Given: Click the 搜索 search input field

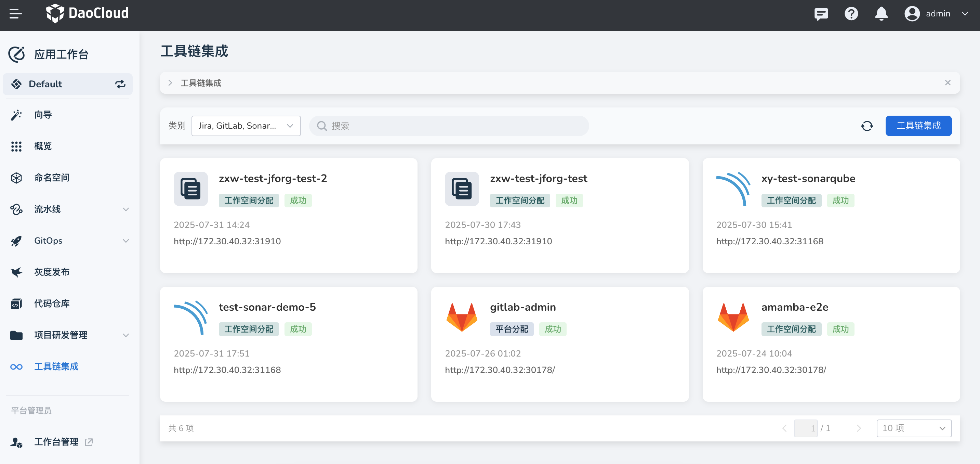Looking at the screenshot, I should (449, 126).
